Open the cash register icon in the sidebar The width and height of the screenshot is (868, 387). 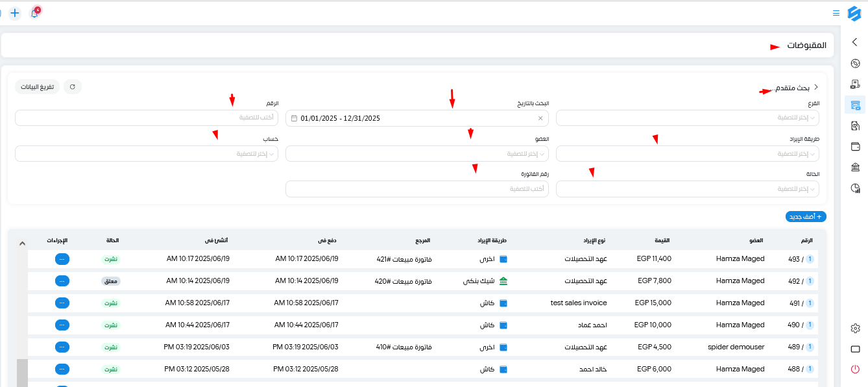(x=855, y=84)
